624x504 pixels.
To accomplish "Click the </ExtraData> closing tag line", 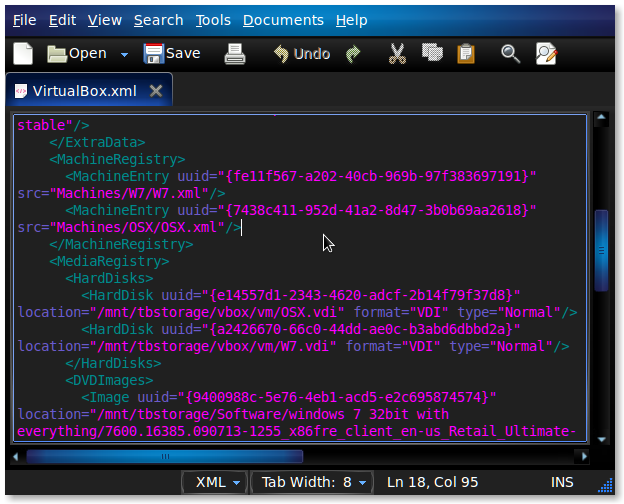I will coord(97,142).
